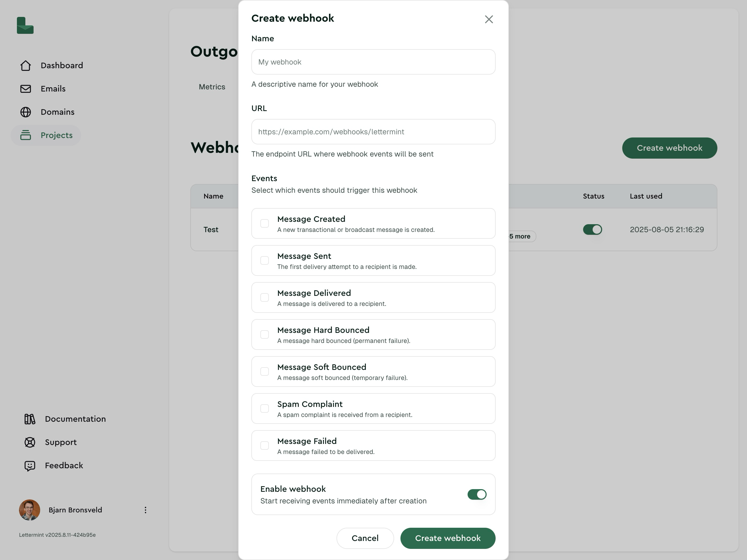Viewport: 747px width, 560px height.
Task: Close the Create webhook dialog
Action: (489, 19)
